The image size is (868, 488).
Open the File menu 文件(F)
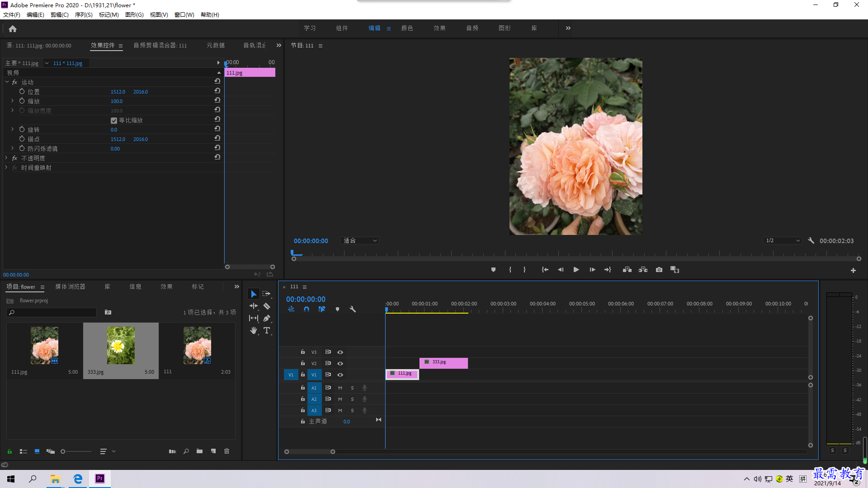click(x=12, y=15)
